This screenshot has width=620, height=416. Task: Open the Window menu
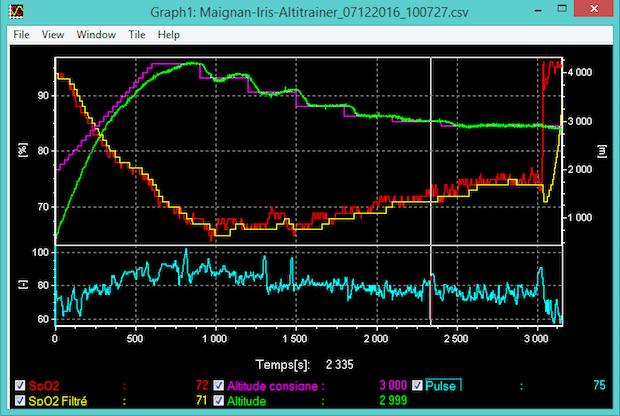(x=96, y=34)
